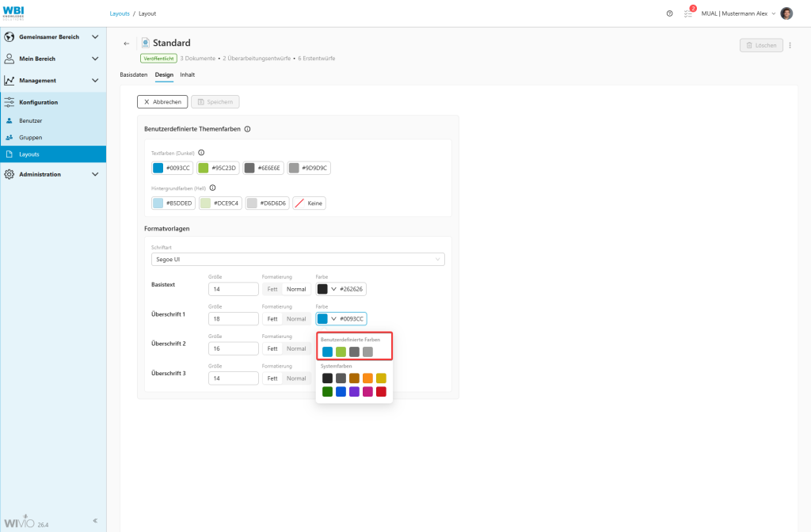Click the Konfiguration sliders icon
Screen dimensions: 811x532
coord(10,102)
